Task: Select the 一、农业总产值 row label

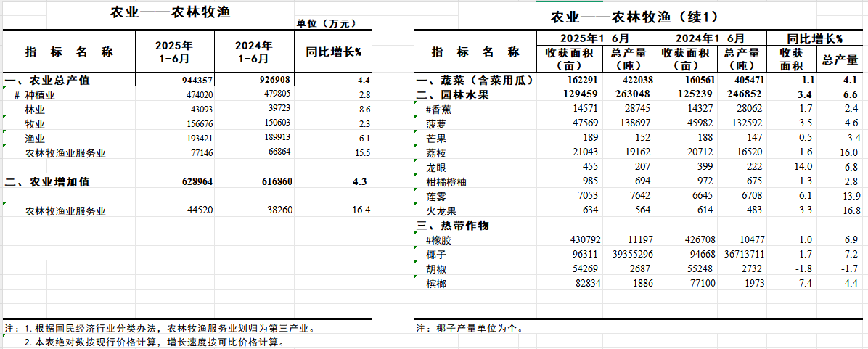Action: 46,81
